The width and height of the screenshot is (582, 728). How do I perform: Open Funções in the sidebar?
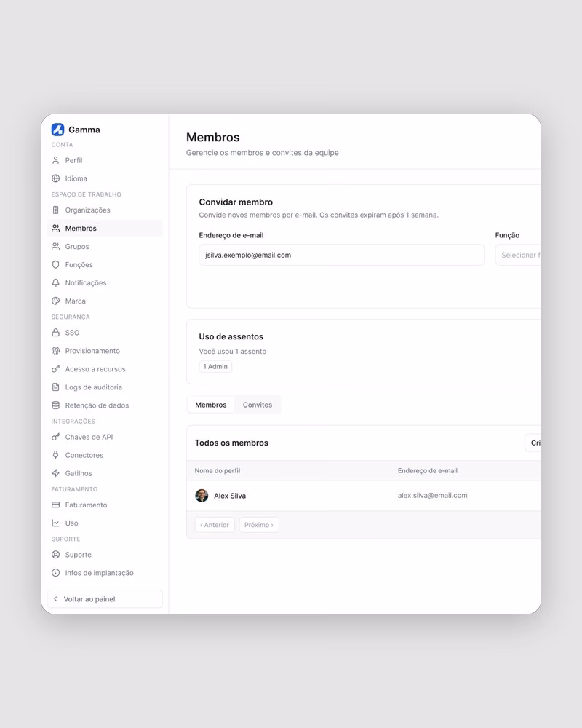[x=105, y=265]
